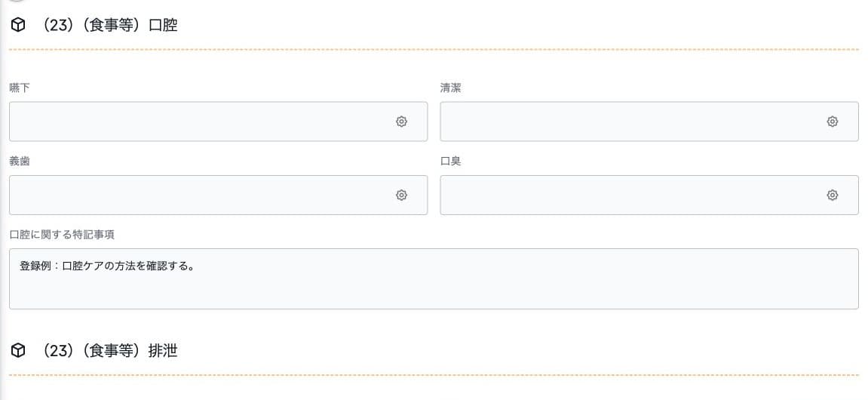This screenshot has height=400, width=868.
Task: Click the cube icon beside the 口腔 heading
Action: (18, 25)
